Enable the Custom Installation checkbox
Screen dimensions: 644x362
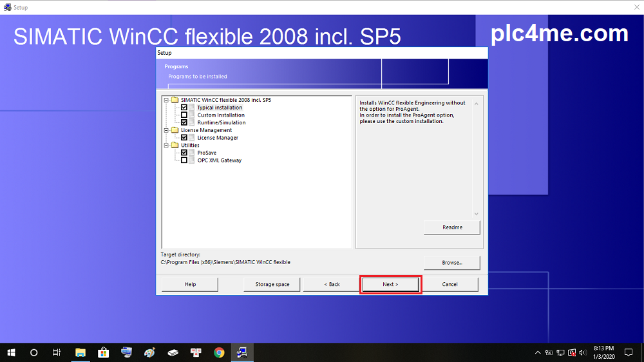(x=184, y=115)
